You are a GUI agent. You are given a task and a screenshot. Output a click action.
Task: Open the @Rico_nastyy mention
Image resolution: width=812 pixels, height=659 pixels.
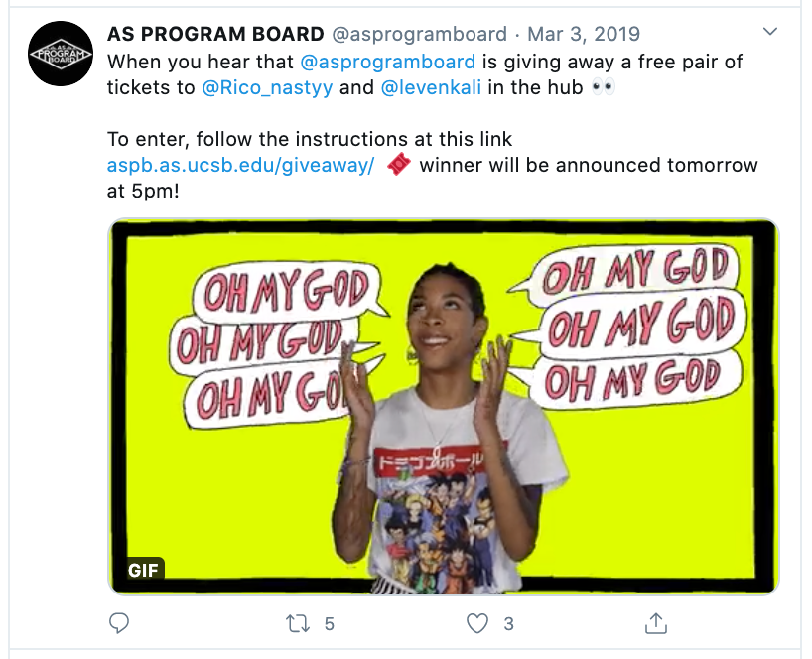(267, 87)
